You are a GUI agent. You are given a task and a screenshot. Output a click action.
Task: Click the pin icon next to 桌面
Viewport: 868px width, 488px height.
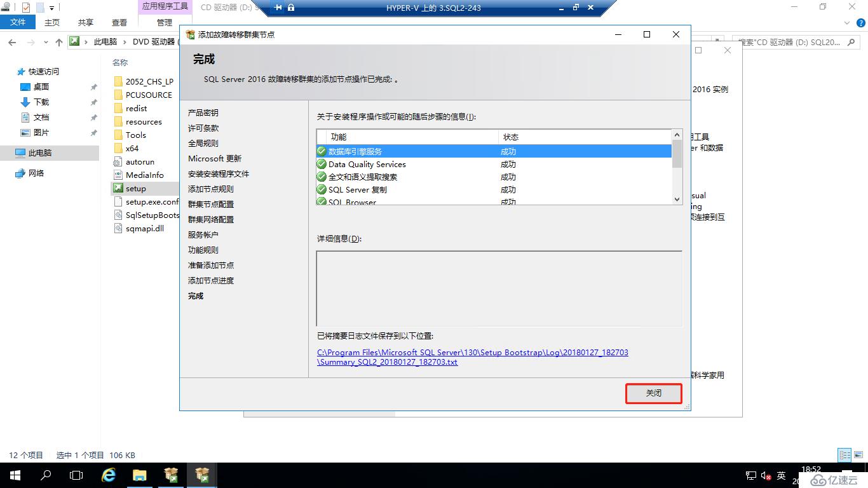point(93,87)
